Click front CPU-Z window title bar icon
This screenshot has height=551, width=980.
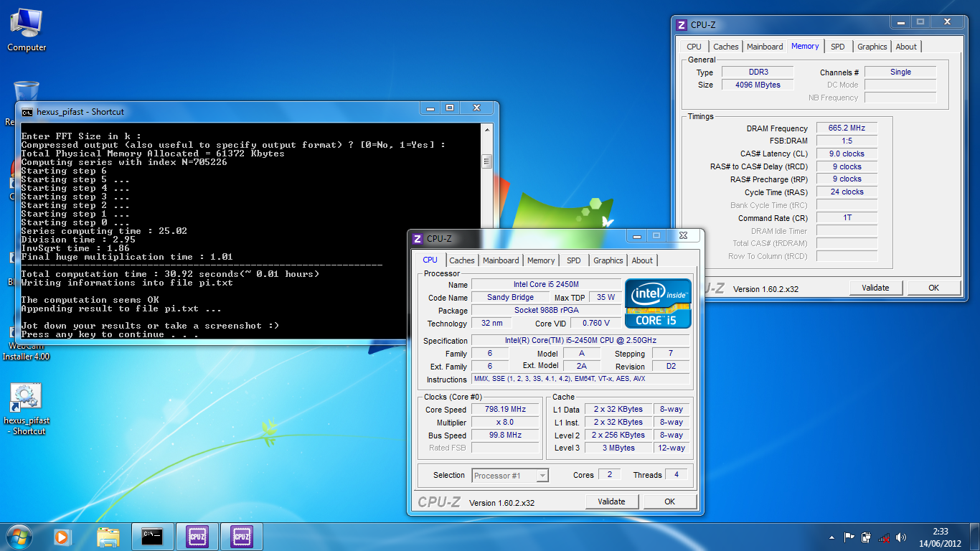pos(418,238)
